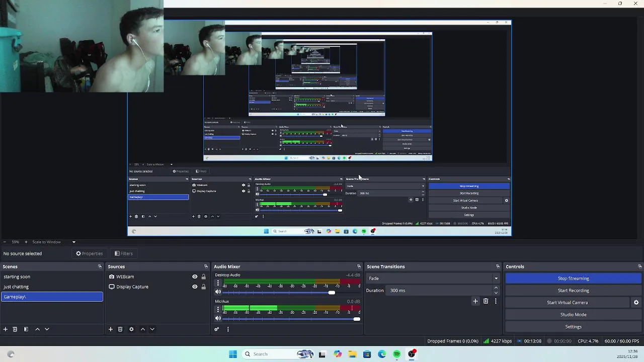
Task: Hide the Display Capture source eye icon
Action: 195,287
